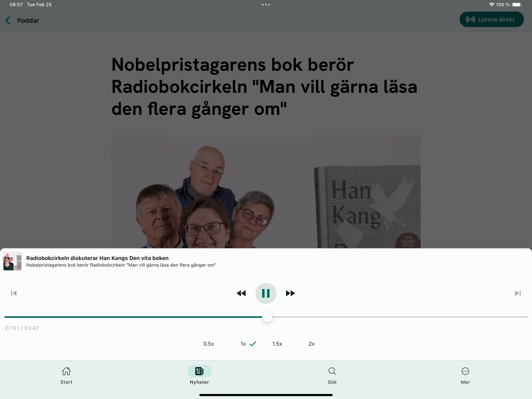Viewport: 532px width, 399px height.
Task: Open the Sök search tab
Action: click(x=332, y=375)
